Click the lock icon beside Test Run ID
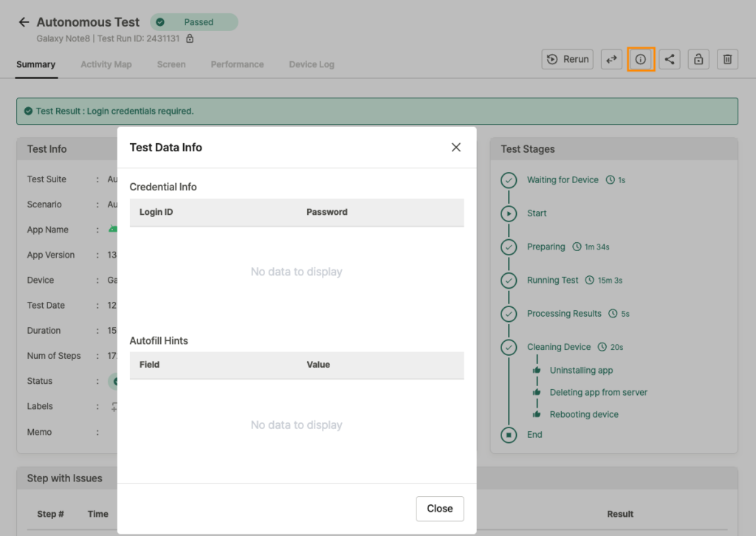The width and height of the screenshot is (756, 536). tap(190, 38)
